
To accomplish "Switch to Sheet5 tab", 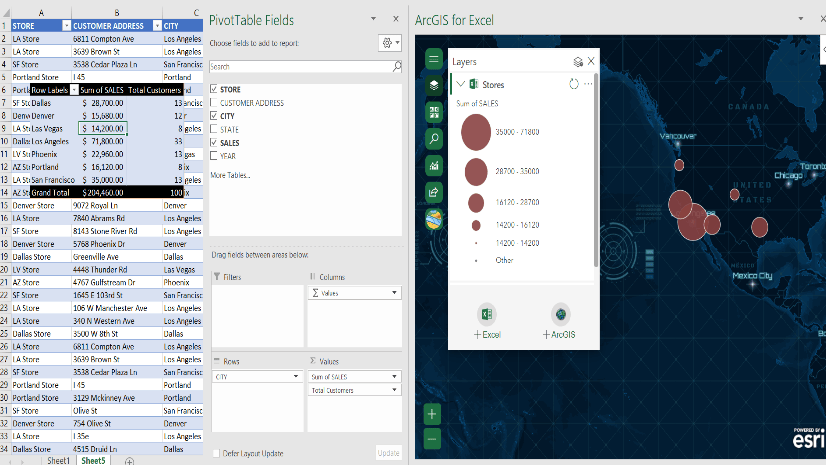I will tap(93, 460).
